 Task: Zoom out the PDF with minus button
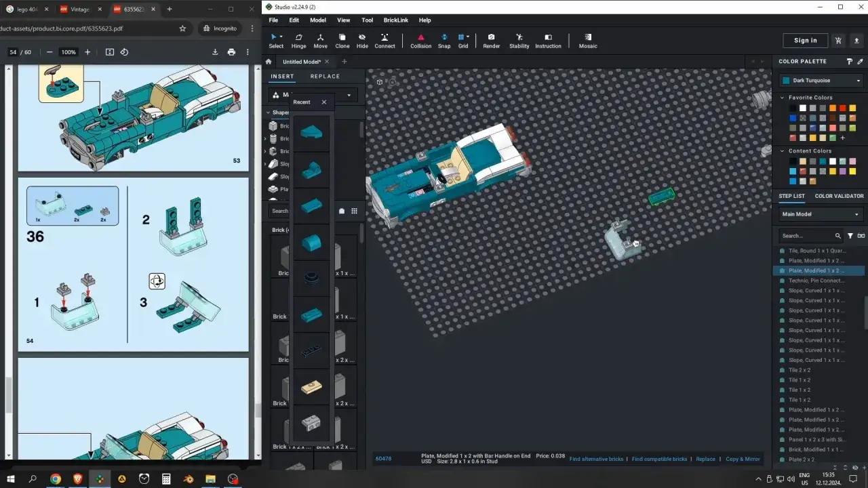(50, 52)
